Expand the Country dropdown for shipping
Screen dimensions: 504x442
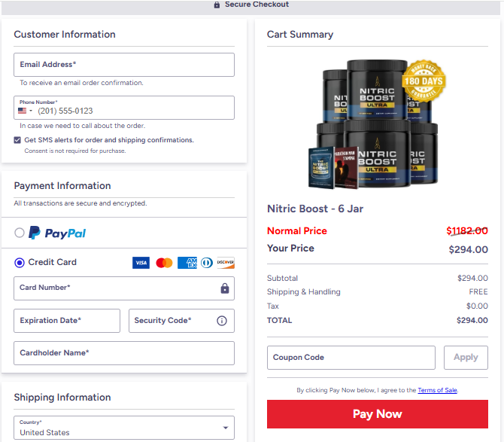coord(124,428)
